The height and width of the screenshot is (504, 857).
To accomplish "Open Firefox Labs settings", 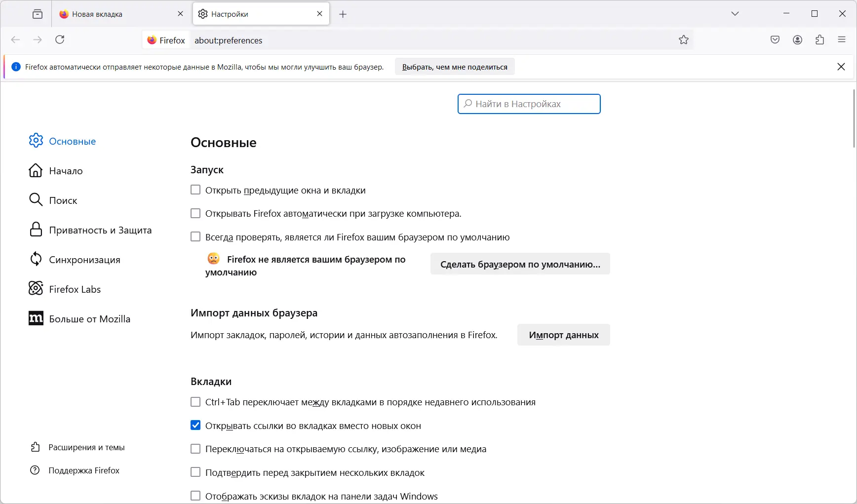I will 74,289.
